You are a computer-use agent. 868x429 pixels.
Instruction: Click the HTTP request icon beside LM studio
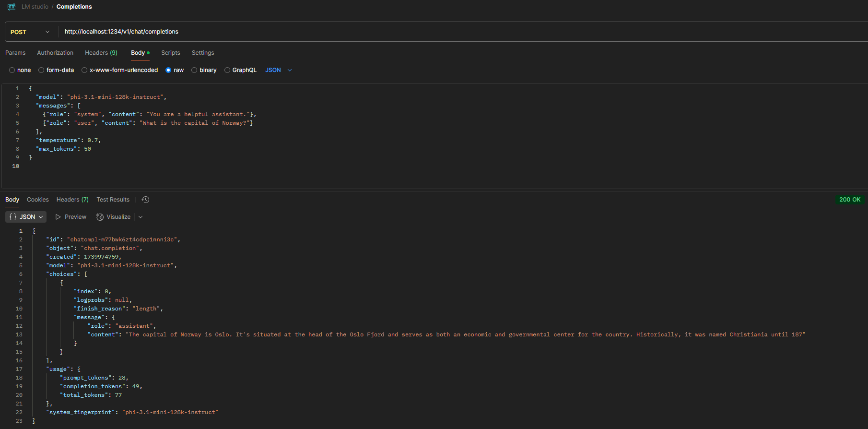[12, 7]
